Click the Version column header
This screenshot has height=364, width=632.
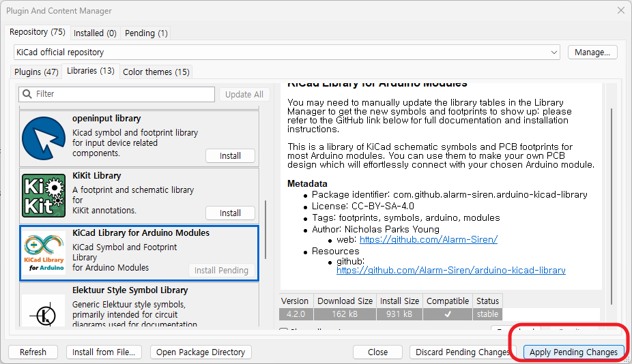(x=295, y=301)
